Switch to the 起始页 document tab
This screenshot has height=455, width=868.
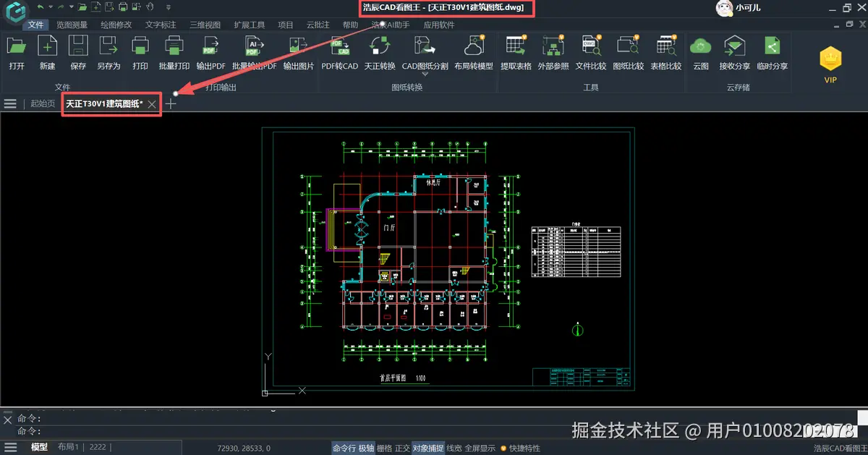[43, 104]
